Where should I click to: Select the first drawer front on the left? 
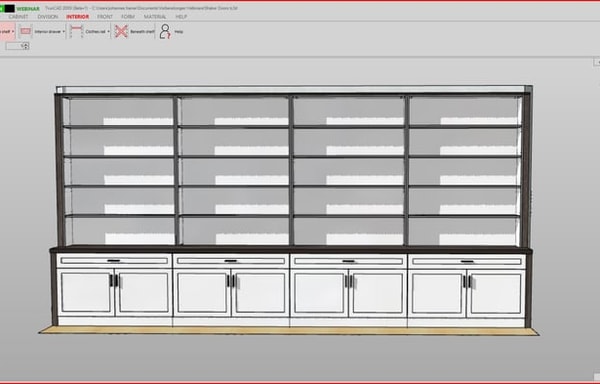point(114,261)
